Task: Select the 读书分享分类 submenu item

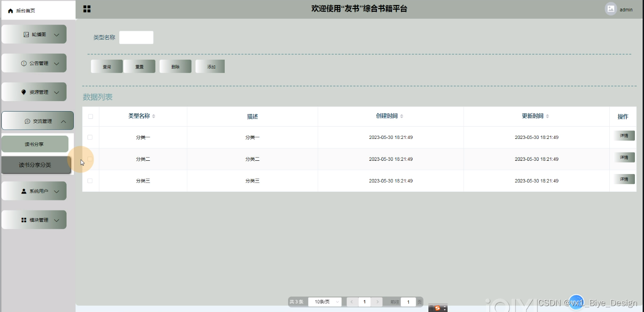Action: 36,165
